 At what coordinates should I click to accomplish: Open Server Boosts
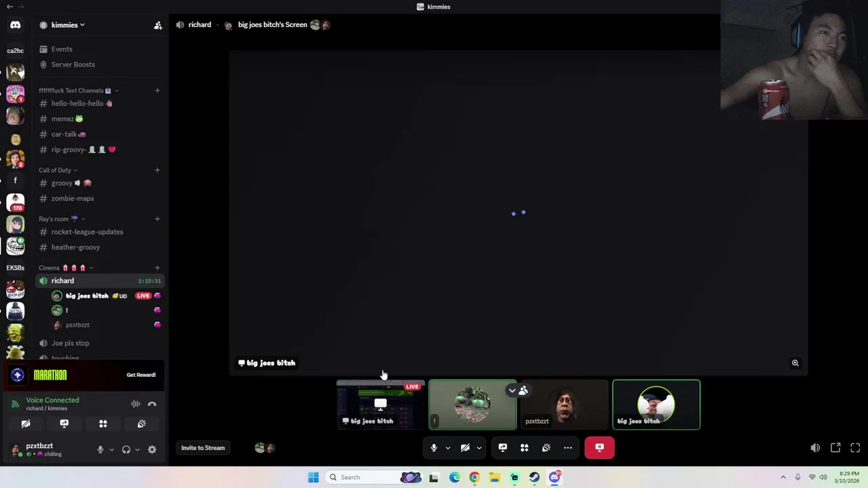73,64
